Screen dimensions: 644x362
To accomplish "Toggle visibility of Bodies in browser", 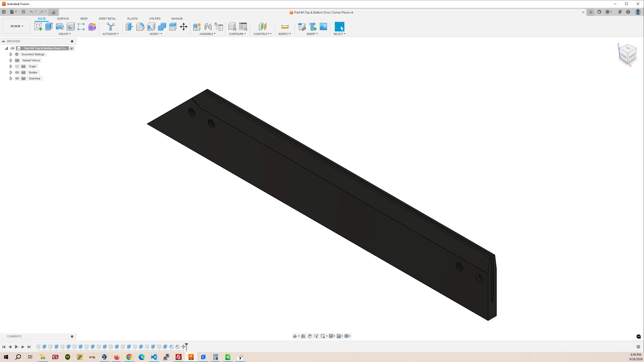I will [x=17, y=72].
